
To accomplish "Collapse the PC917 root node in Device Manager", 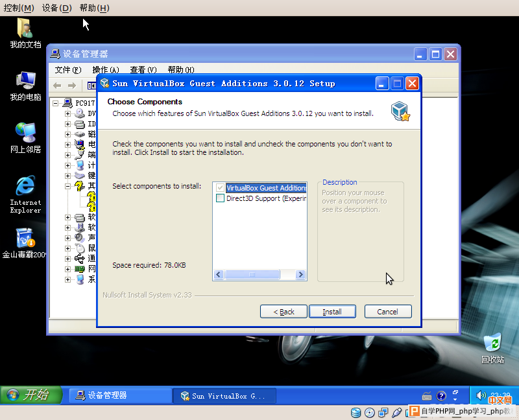I will [x=56, y=103].
